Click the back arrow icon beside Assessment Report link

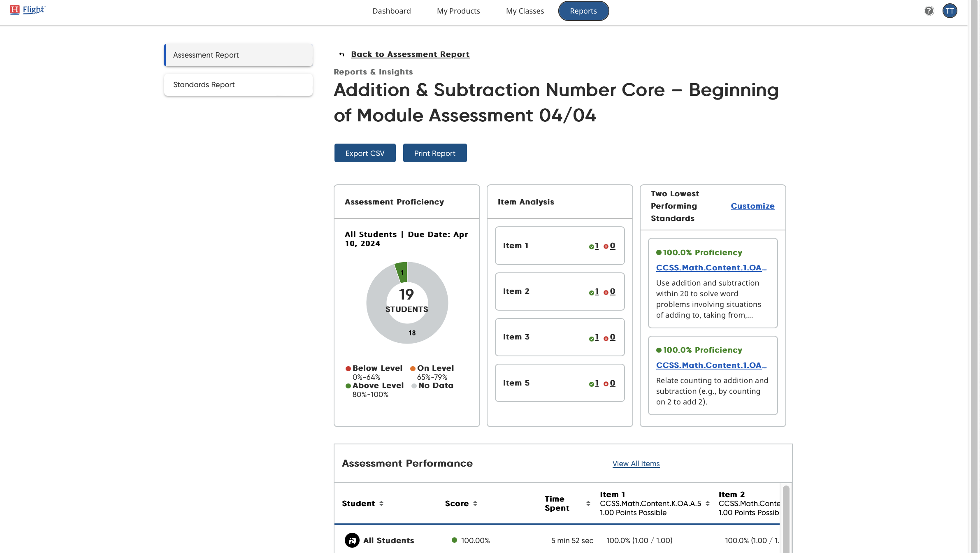[341, 54]
